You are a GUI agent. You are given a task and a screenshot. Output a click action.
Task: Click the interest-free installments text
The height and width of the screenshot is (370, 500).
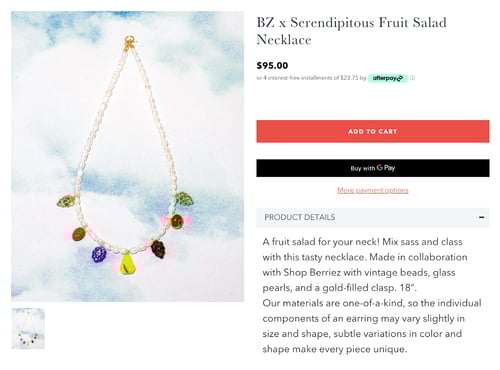tap(311, 78)
